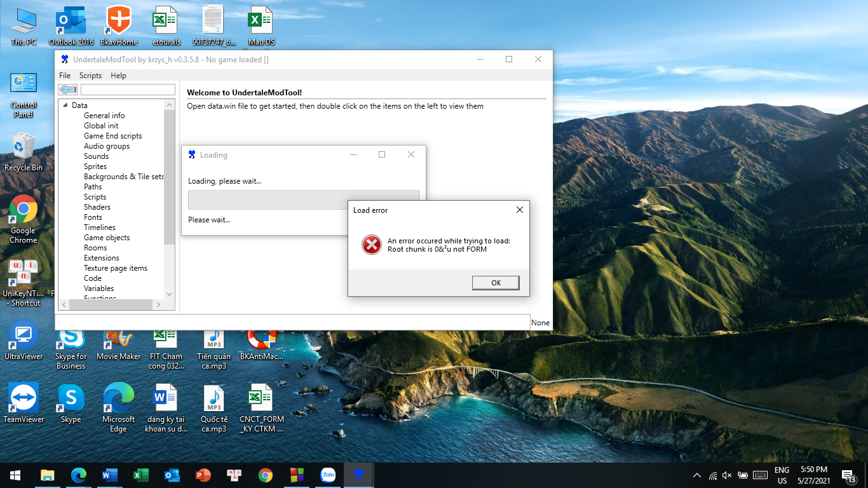Select the Microsoft Edge desktop icon

pyautogui.click(x=119, y=407)
